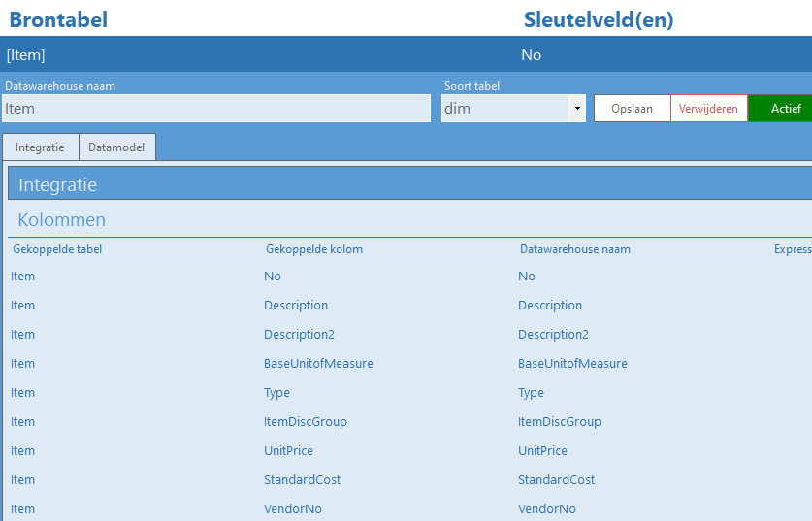Select the Description2 datawarehouse name cell
Image resolution: width=812 pixels, height=521 pixels.
click(x=553, y=335)
